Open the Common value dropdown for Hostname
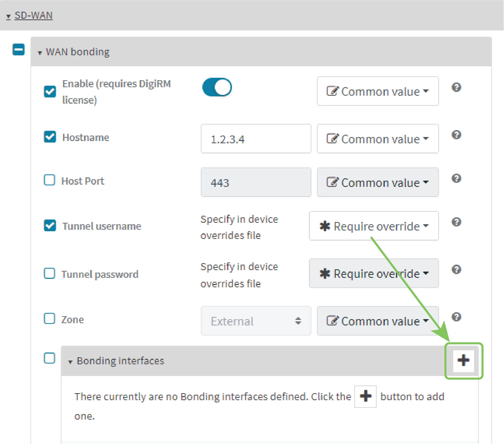Image resolution: width=504 pixels, height=444 pixels. [377, 139]
